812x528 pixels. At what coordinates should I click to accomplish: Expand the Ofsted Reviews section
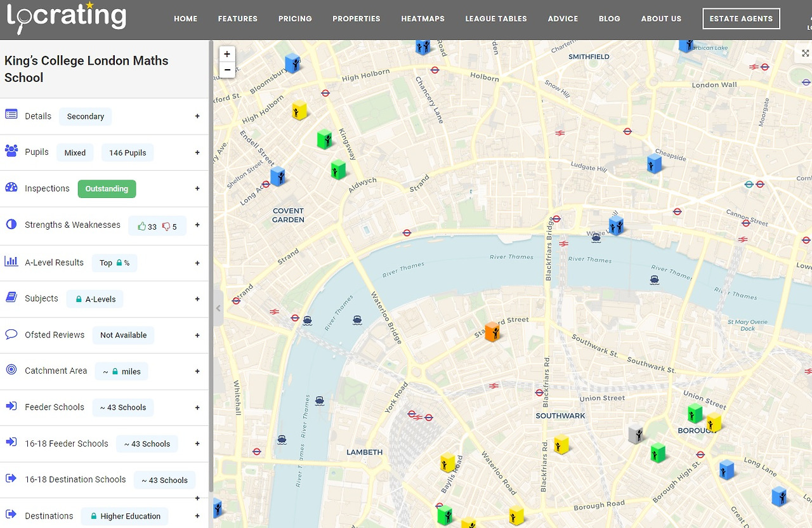click(197, 335)
